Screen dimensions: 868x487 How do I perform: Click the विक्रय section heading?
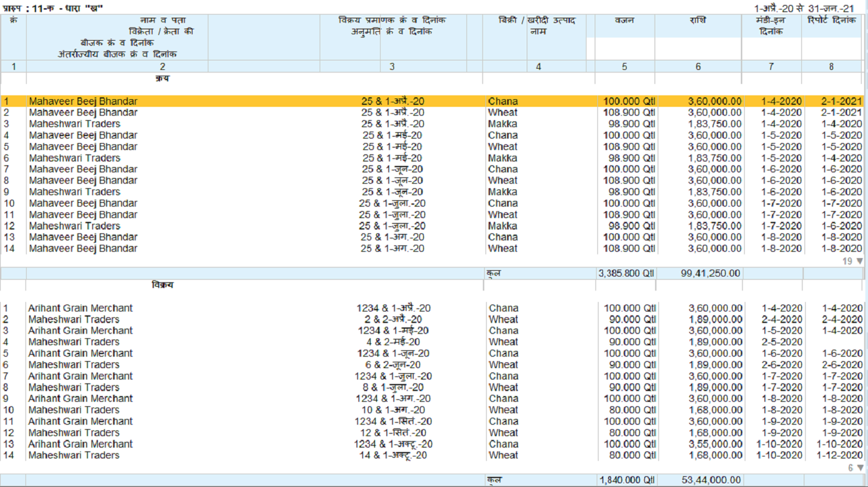pos(162,285)
